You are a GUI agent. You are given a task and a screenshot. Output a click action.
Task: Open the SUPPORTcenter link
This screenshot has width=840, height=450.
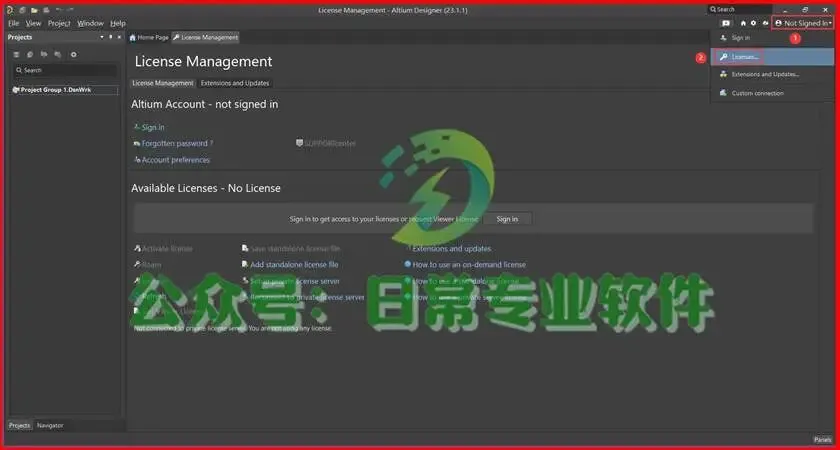click(326, 144)
